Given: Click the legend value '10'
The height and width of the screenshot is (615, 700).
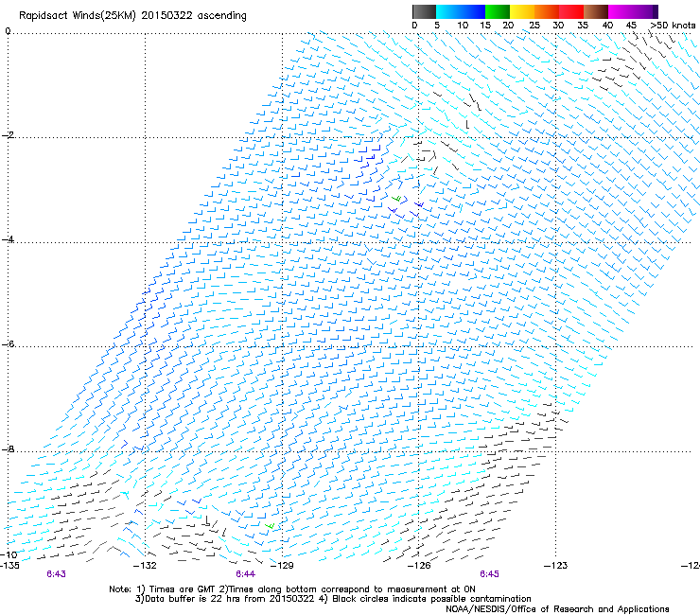Looking at the screenshot, I should coord(463,26).
